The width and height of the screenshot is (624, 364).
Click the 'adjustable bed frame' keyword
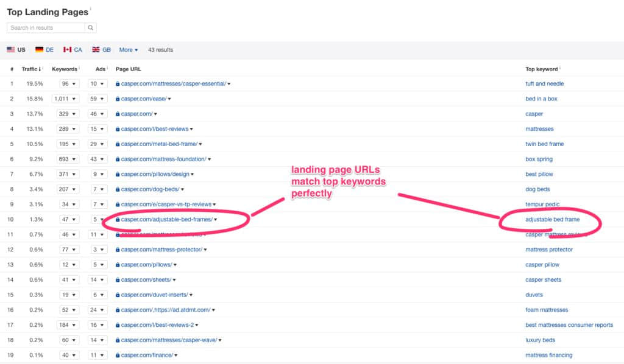(x=552, y=220)
